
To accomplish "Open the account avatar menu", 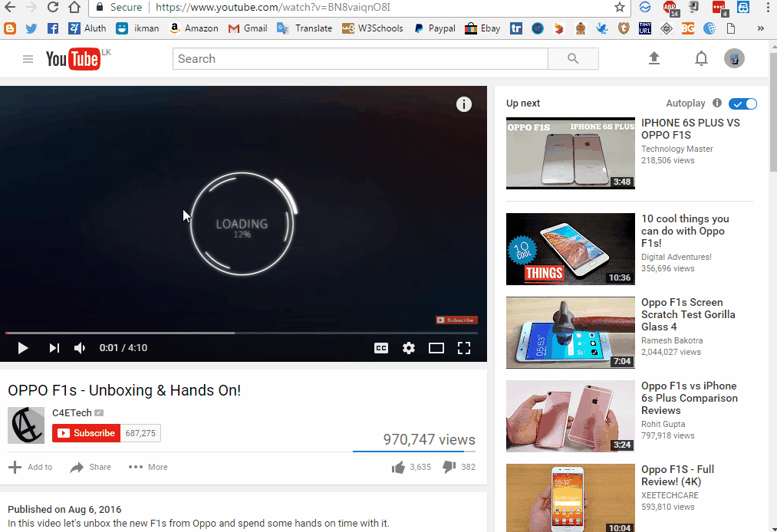I will (734, 58).
